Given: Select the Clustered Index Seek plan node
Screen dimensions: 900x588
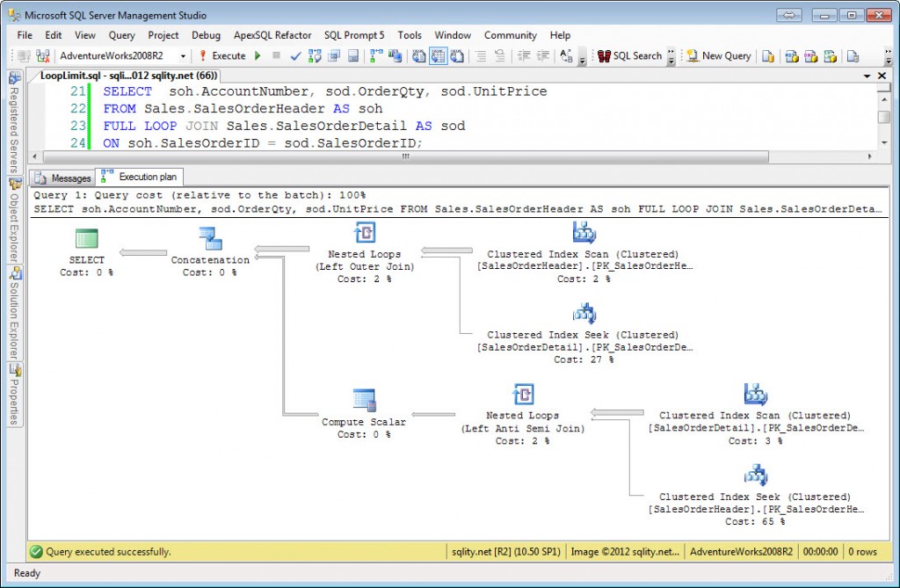Looking at the screenshot, I should 584,312.
